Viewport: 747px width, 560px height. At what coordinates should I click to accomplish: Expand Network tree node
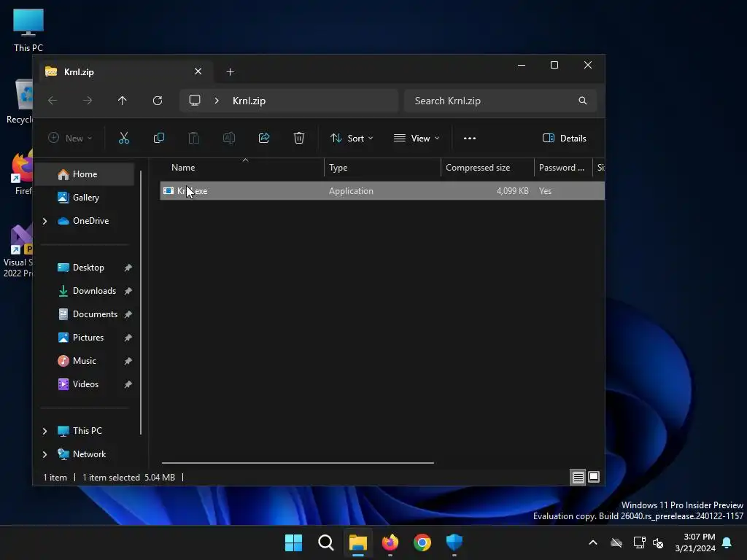coord(44,454)
